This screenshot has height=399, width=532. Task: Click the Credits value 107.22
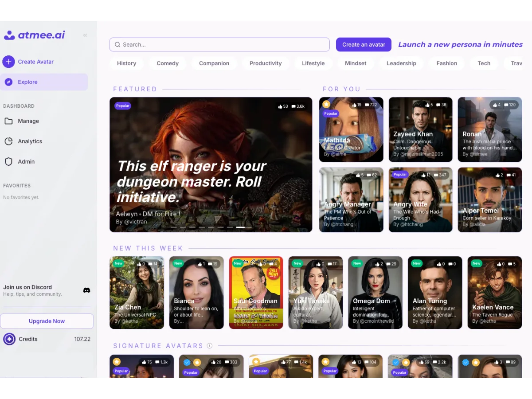click(x=82, y=339)
